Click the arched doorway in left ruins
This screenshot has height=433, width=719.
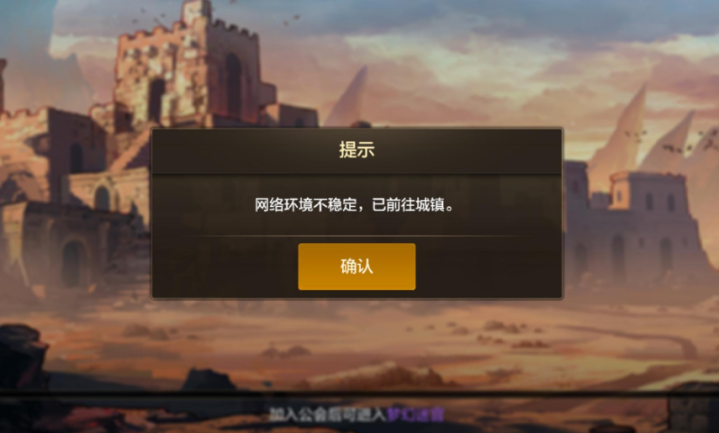coord(72,264)
